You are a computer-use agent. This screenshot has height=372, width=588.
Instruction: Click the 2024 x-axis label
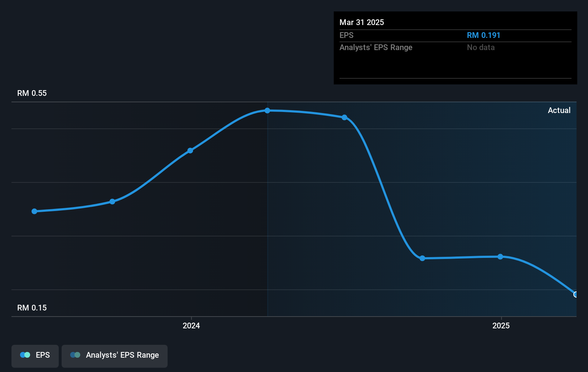[x=191, y=325]
